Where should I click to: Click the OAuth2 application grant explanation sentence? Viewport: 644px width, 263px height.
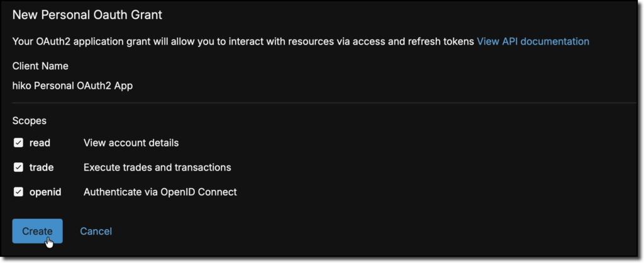[243, 42]
